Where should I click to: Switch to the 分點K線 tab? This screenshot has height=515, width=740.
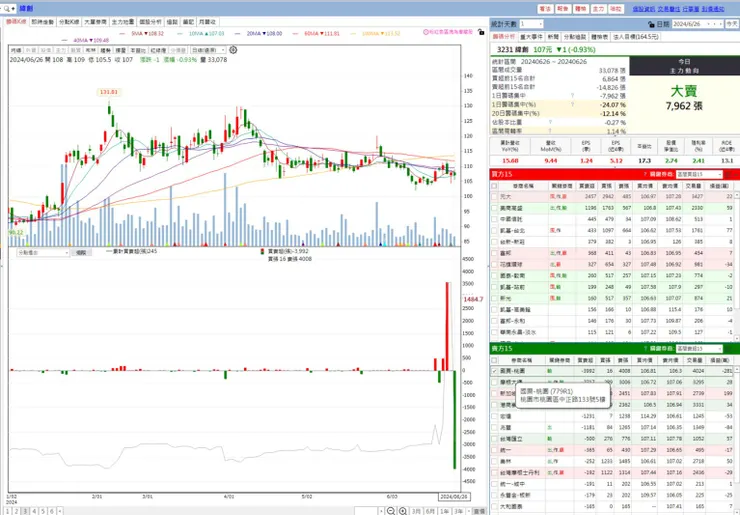pyautogui.click(x=69, y=22)
